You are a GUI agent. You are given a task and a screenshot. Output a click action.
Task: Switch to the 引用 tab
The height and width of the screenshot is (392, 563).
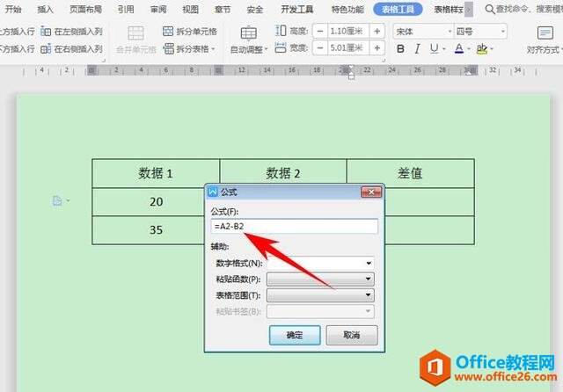point(126,9)
